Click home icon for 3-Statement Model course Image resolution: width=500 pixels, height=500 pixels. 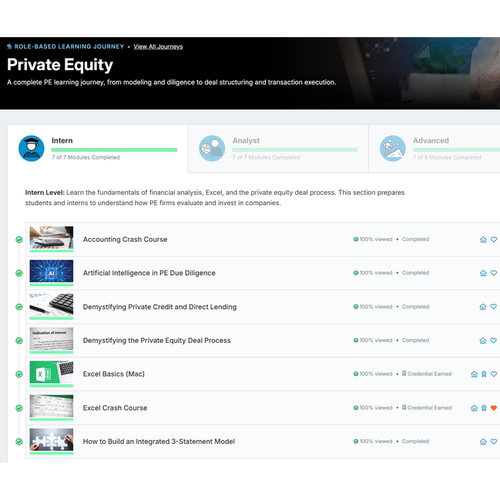tap(483, 441)
